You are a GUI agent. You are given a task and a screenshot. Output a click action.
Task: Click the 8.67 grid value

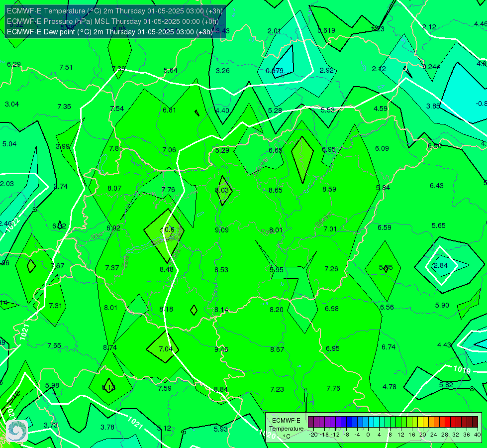[x=277, y=349]
